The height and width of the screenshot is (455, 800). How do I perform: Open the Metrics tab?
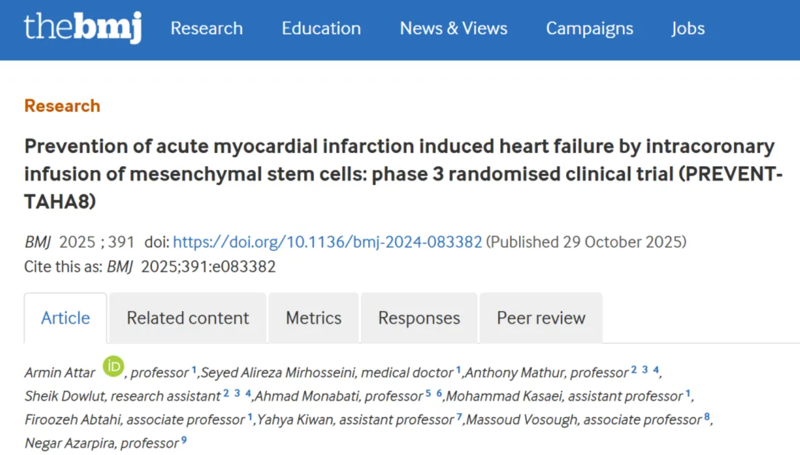313,318
